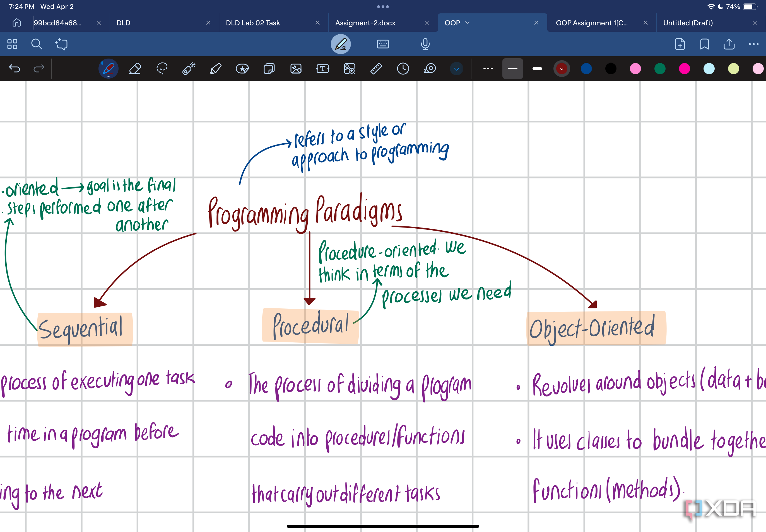Select the Lasso selection tool

point(162,69)
